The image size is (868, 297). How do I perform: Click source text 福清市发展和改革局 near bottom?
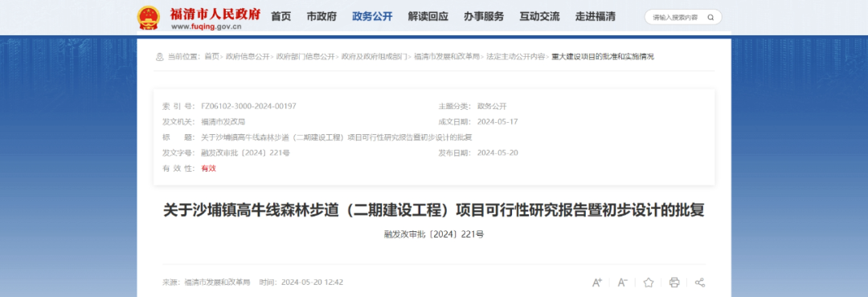pyautogui.click(x=217, y=282)
